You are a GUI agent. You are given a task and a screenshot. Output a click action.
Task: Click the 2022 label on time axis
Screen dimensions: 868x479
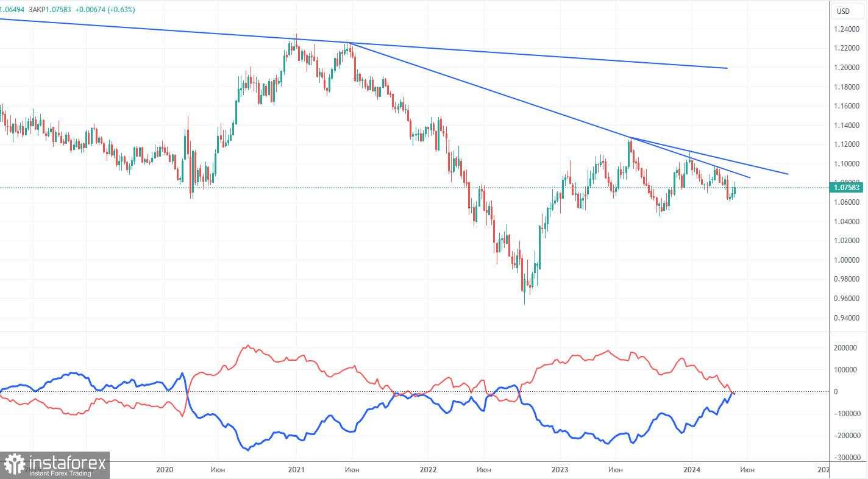tap(428, 470)
